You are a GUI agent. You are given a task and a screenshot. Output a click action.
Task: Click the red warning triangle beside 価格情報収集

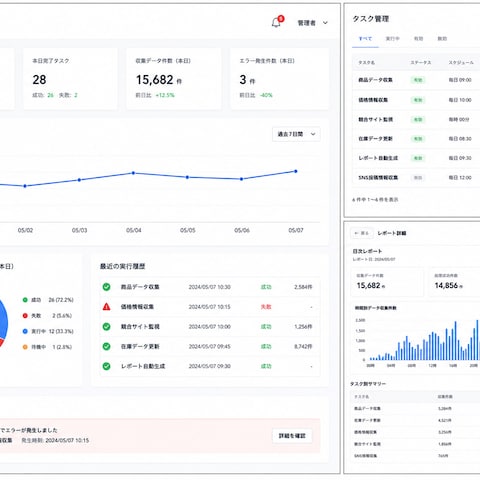click(x=106, y=307)
